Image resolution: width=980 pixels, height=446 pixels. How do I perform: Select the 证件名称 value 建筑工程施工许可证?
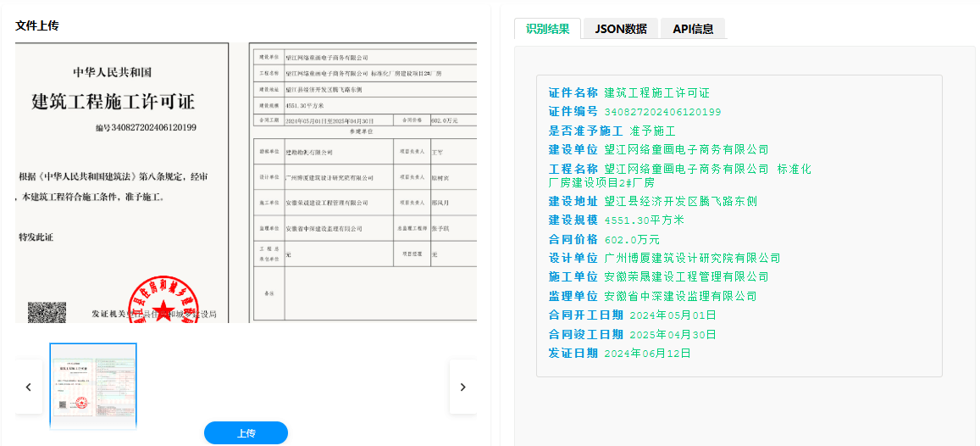(657, 93)
